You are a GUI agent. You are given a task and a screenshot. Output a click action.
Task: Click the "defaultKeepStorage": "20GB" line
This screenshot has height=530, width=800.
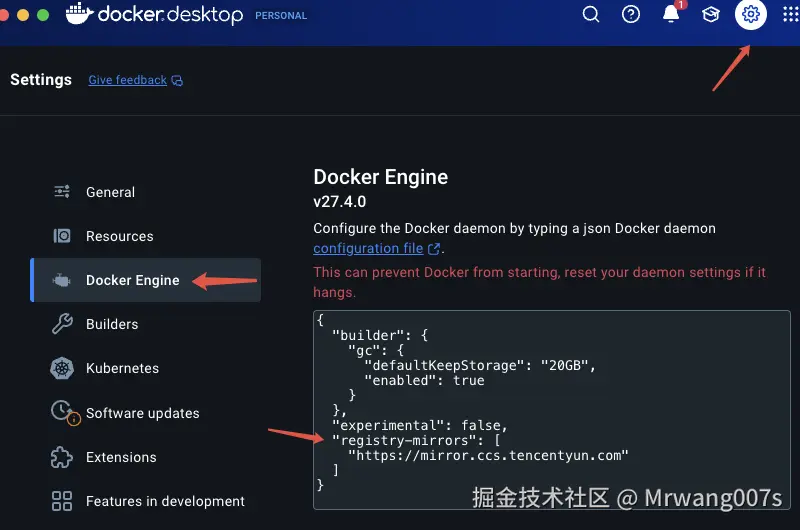pyautogui.click(x=480, y=365)
